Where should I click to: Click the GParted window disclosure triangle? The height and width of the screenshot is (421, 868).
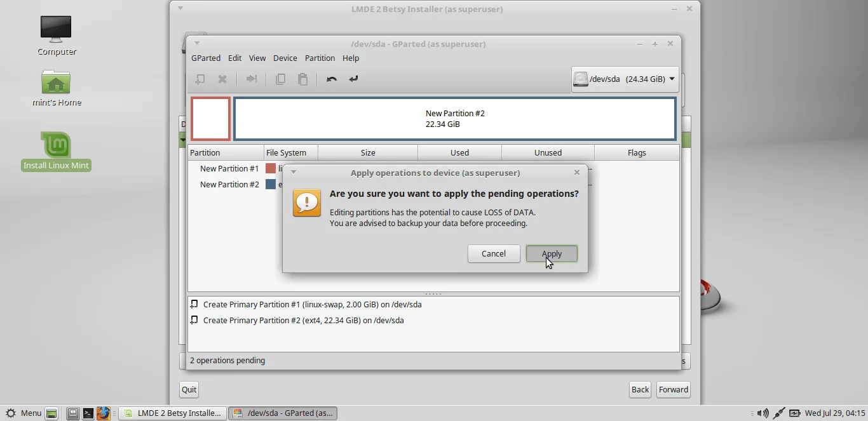coord(197,43)
